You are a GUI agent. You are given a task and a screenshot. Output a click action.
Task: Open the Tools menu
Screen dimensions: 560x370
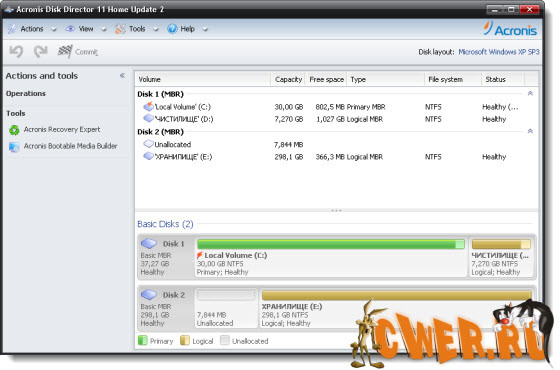tap(137, 29)
